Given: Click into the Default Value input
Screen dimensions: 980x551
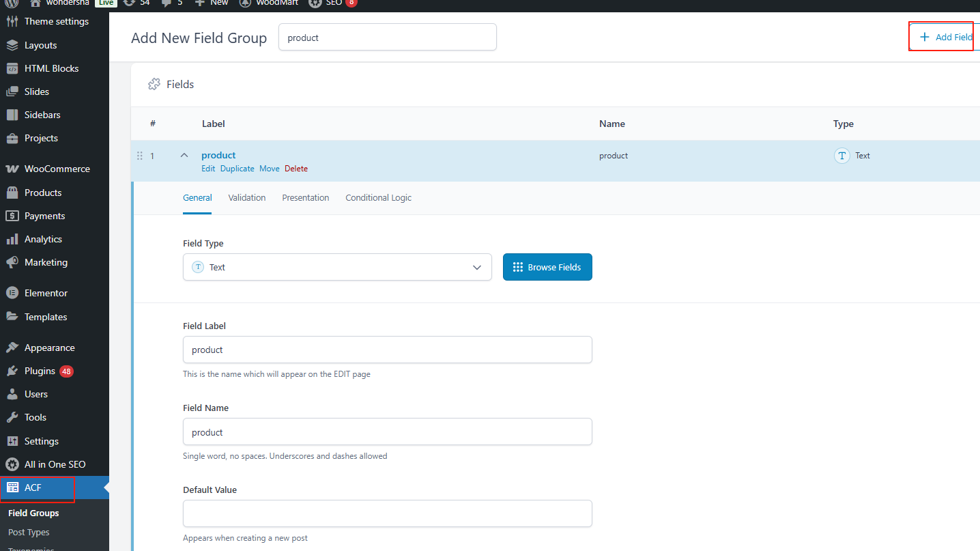Looking at the screenshot, I should pyautogui.click(x=387, y=513).
